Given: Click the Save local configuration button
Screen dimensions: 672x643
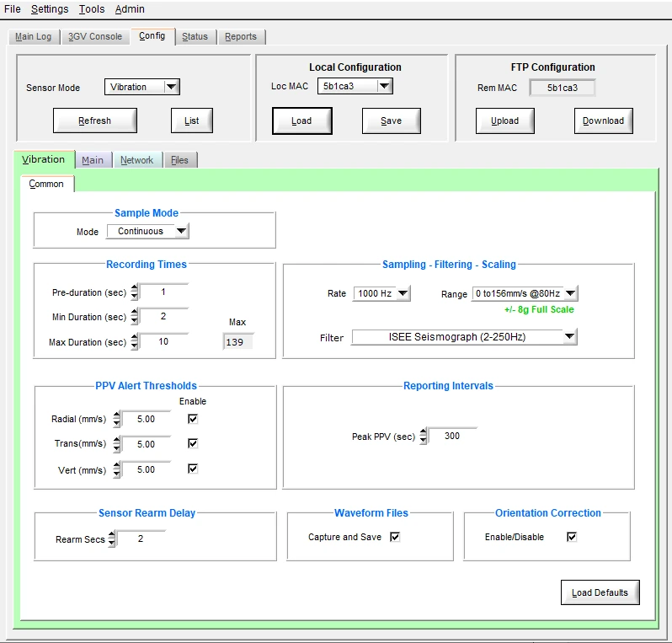Looking at the screenshot, I should coord(392,121).
